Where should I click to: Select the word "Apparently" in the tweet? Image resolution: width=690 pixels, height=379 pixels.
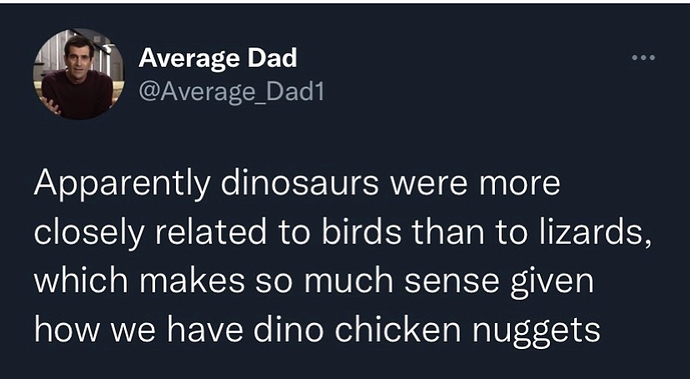pyautogui.click(x=122, y=185)
